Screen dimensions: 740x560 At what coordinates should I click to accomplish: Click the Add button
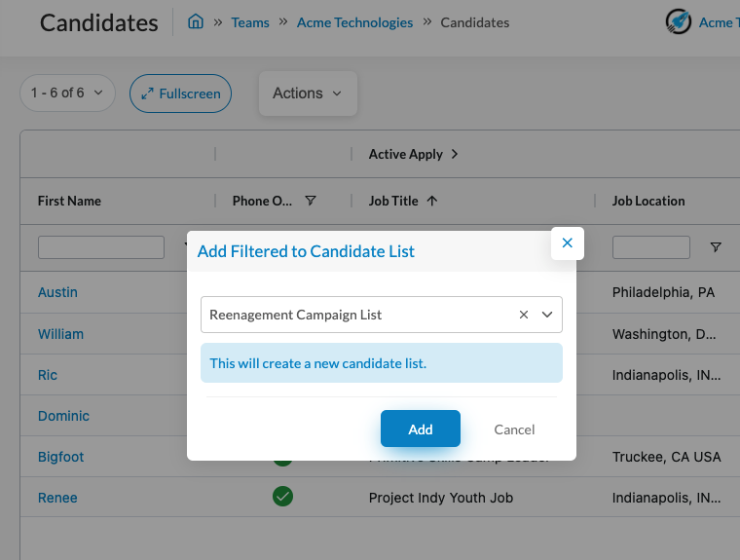tap(420, 429)
